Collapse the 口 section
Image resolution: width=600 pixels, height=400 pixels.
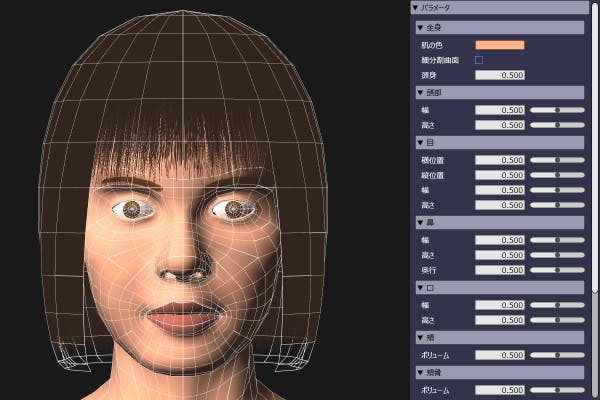click(419, 288)
